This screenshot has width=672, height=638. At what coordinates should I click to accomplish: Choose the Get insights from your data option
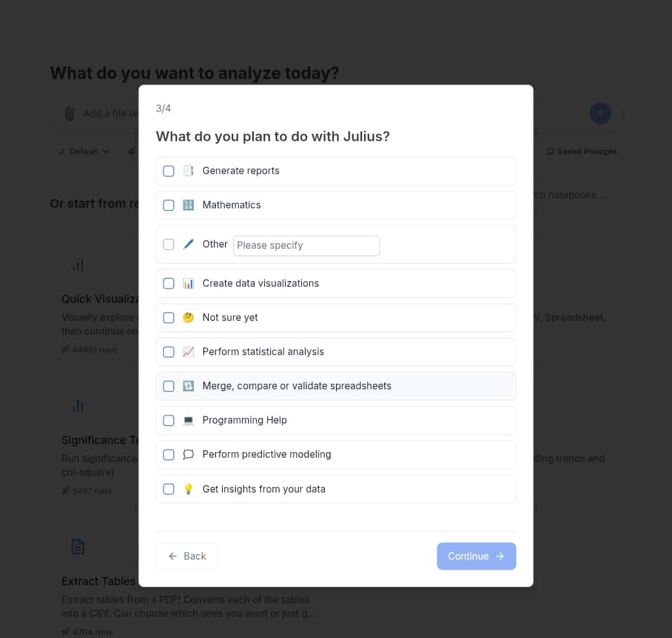click(335, 489)
